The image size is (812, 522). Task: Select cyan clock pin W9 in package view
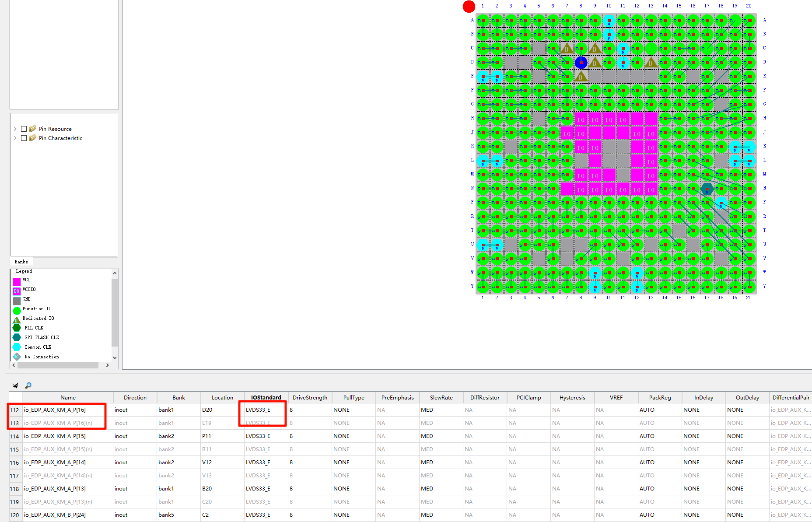[x=595, y=273]
